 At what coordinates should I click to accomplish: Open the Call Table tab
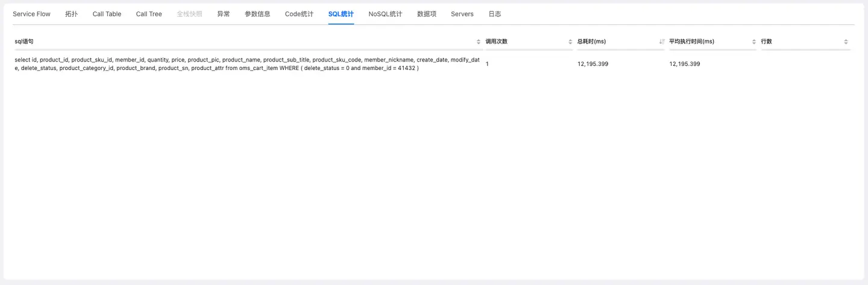(x=107, y=14)
